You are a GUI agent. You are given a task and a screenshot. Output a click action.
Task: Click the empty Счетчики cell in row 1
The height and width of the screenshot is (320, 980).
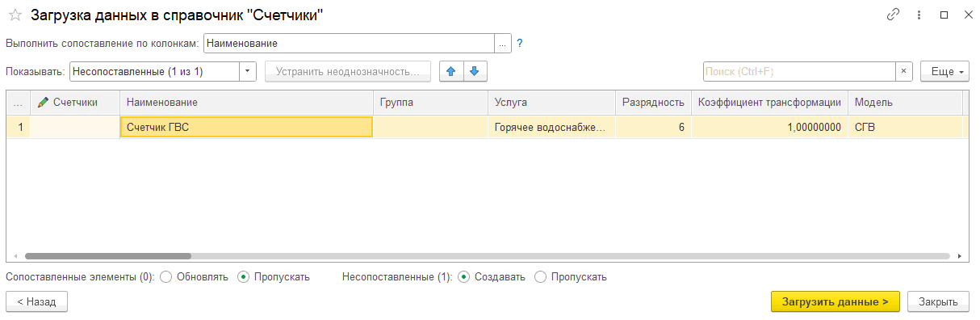pyautogui.click(x=75, y=127)
